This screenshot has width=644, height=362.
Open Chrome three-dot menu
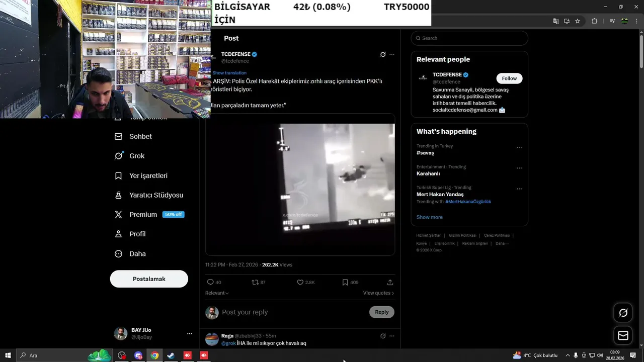[636, 21]
